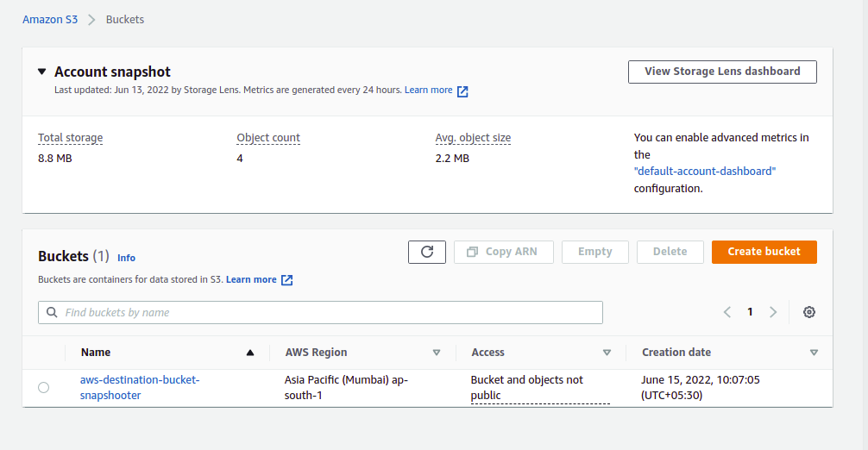Click the previous page arrow

pos(727,312)
